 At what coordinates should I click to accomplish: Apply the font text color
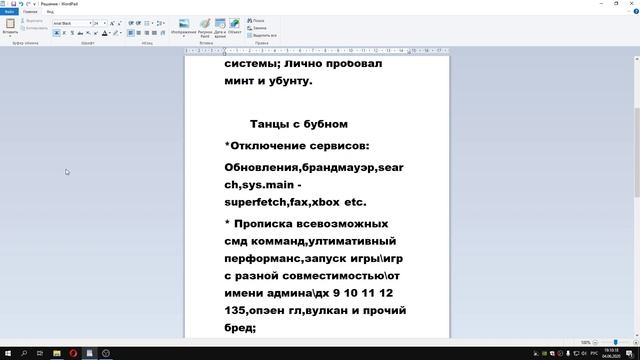click(x=104, y=33)
